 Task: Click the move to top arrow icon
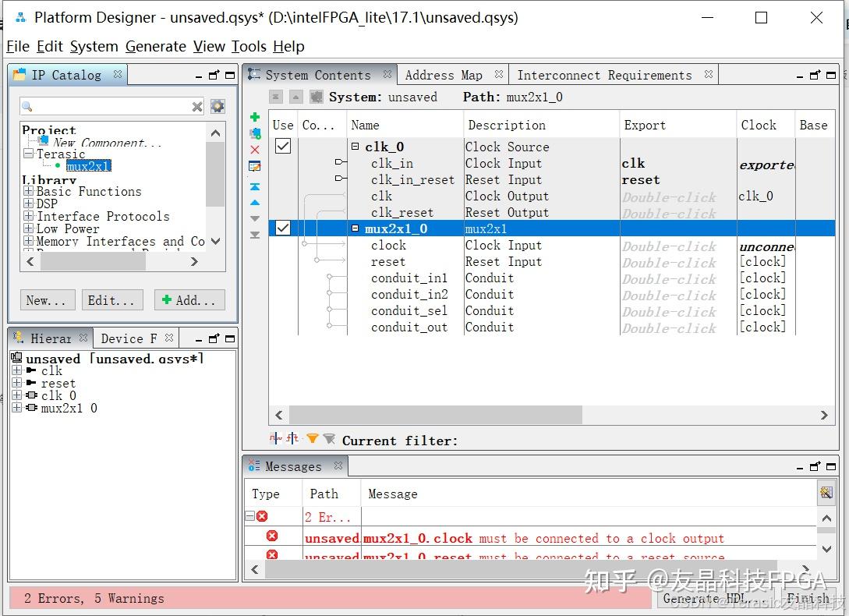(255, 186)
